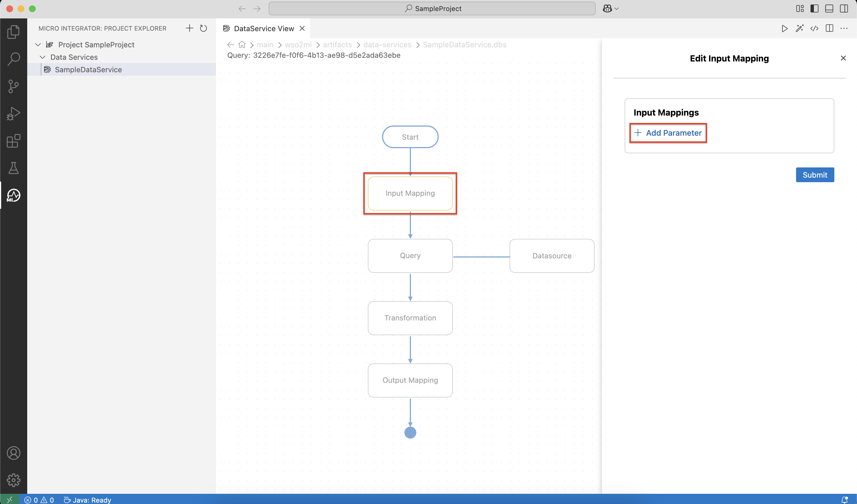Open the Search view in the activity bar
The height and width of the screenshot is (504, 857).
[x=14, y=58]
